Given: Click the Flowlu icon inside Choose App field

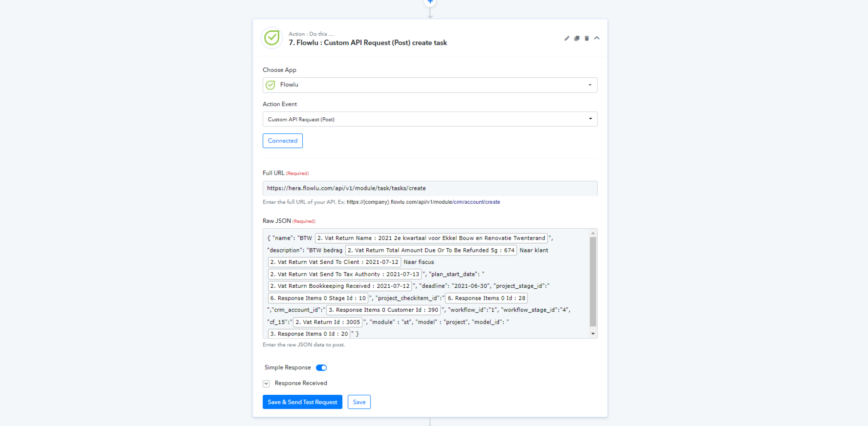Looking at the screenshot, I should (x=270, y=85).
